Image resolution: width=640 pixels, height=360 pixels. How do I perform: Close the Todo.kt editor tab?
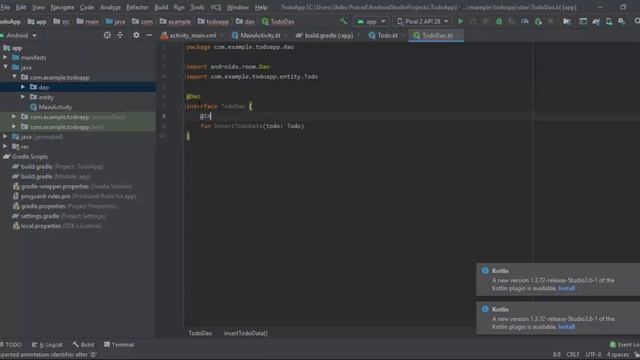click(x=403, y=36)
